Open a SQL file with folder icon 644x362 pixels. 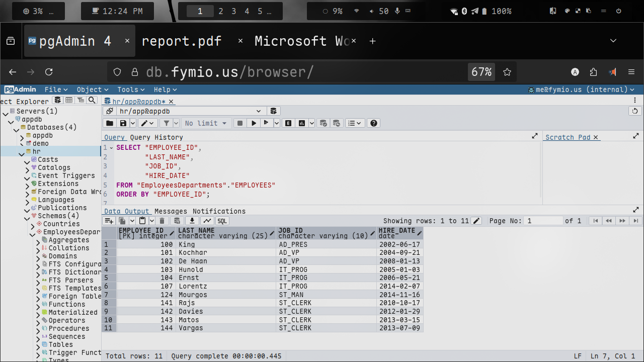tap(109, 123)
